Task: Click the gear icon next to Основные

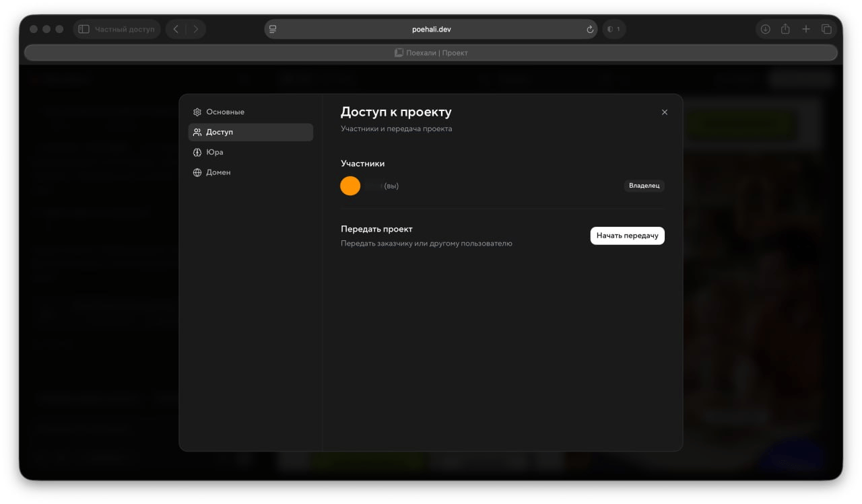Action: click(x=197, y=112)
